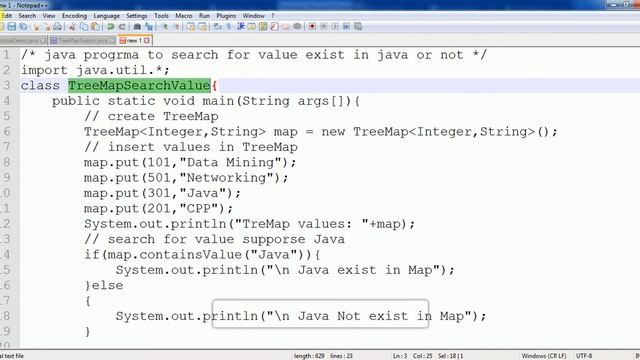This screenshot has width=640, height=360.
Task: Close the TreeMapSearch.java tab with its X
Action: point(113,40)
